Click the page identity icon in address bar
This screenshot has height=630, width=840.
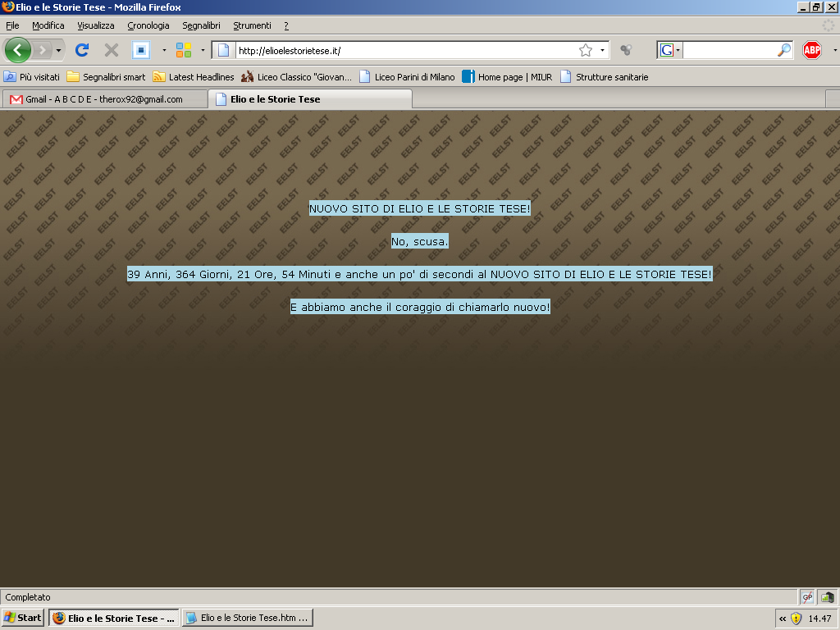click(223, 50)
